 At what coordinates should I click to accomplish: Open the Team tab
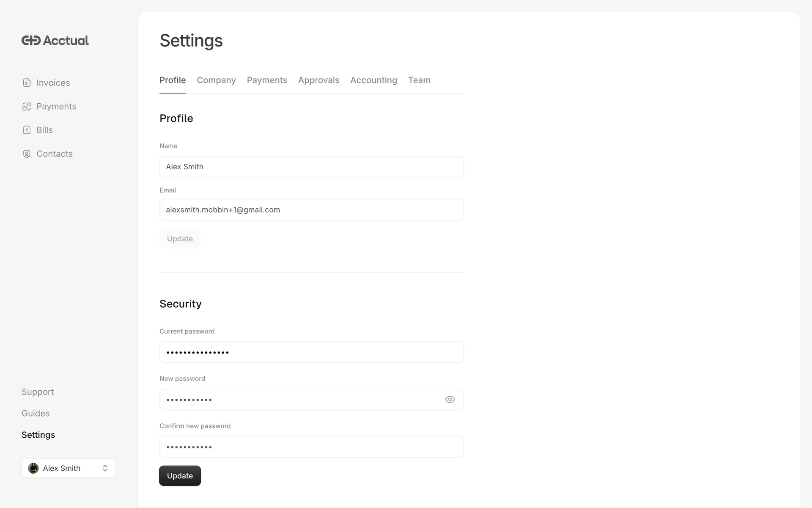click(x=419, y=80)
